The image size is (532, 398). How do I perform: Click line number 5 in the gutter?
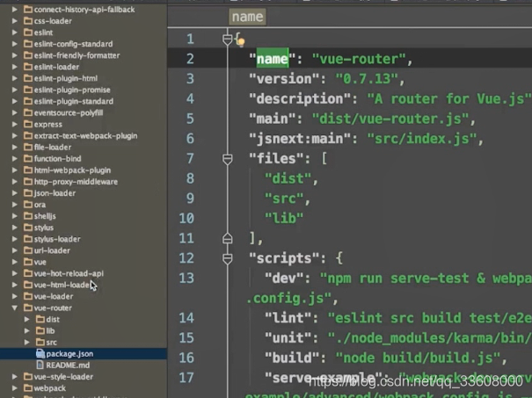click(190, 119)
